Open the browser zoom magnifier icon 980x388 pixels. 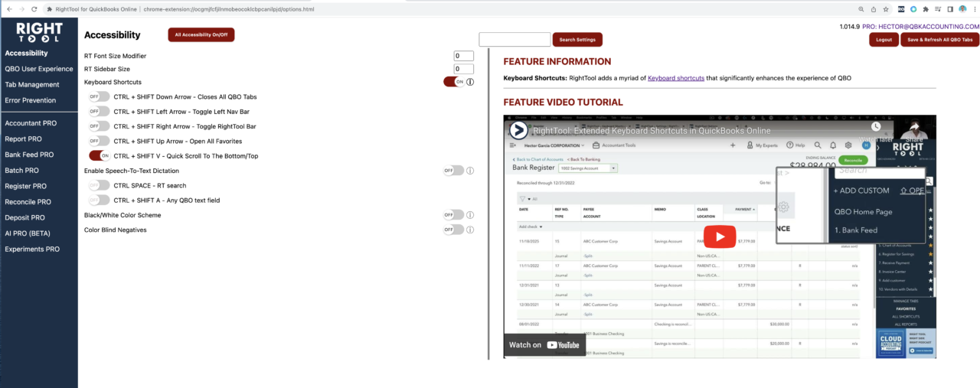pos(861,9)
